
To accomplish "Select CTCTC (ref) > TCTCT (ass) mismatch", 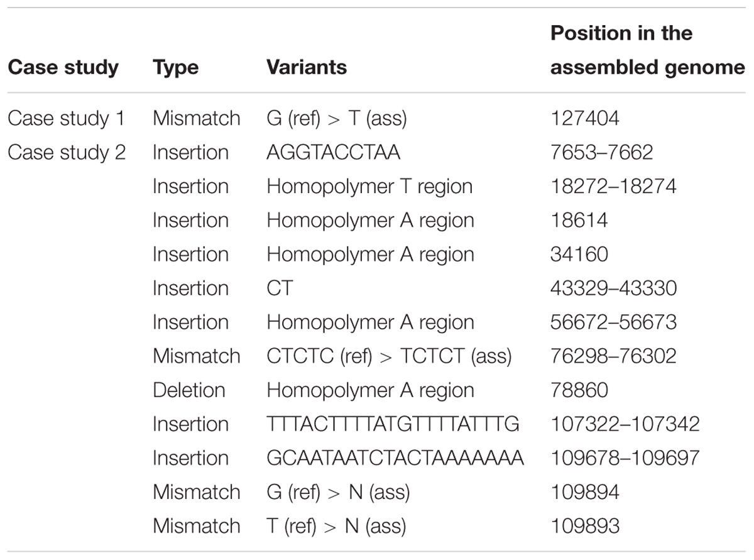I will (389, 356).
